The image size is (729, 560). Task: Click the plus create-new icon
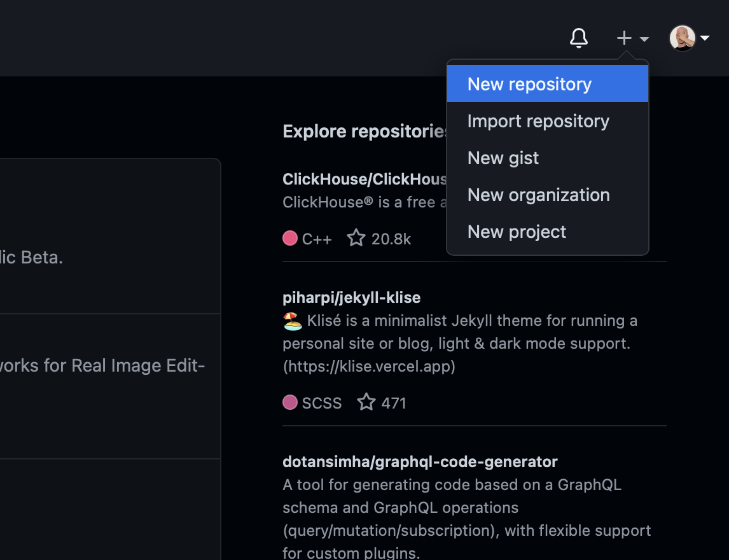click(624, 38)
